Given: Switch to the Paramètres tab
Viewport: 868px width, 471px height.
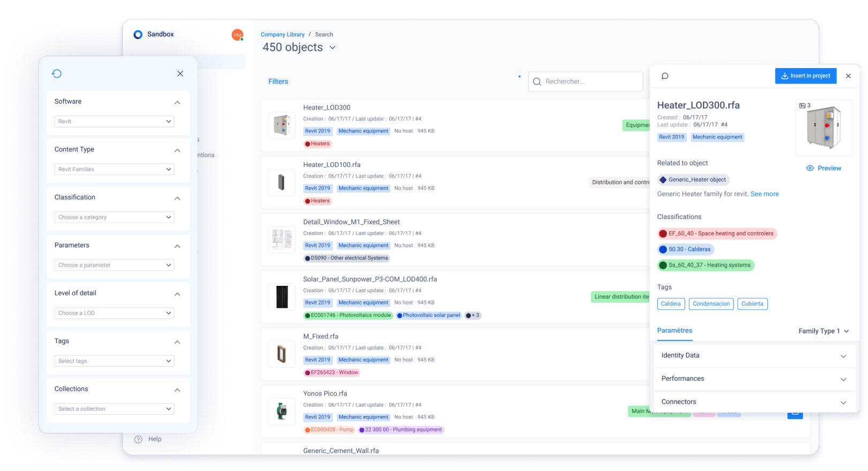Looking at the screenshot, I should 674,331.
